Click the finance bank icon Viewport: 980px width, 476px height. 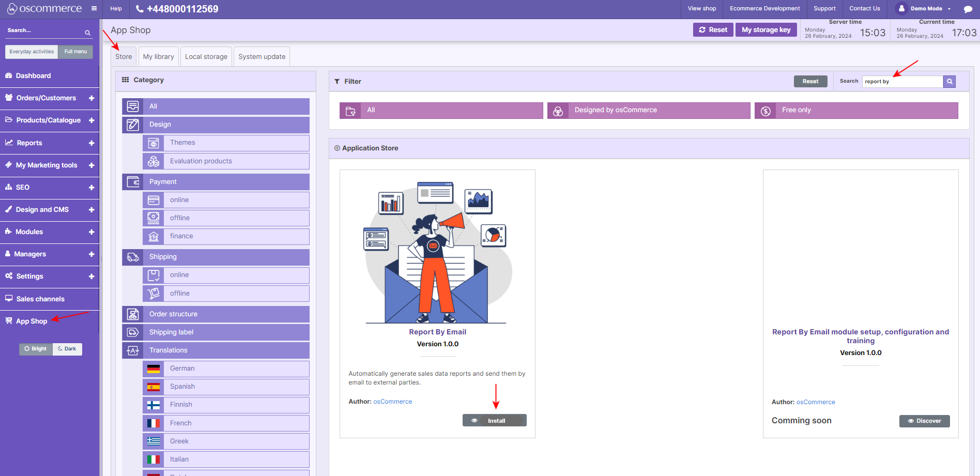point(154,236)
